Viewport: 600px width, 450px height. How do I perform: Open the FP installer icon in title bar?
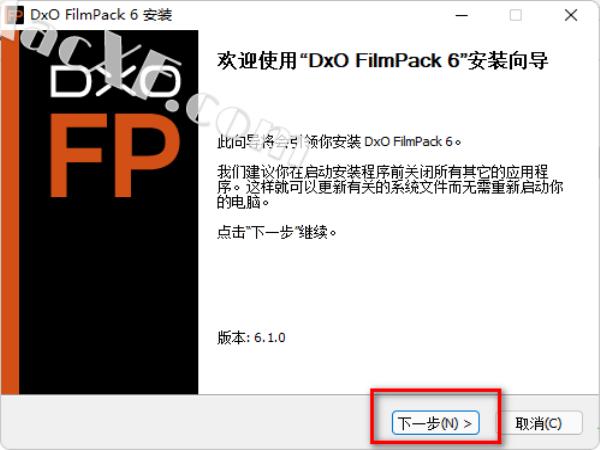[x=15, y=15]
